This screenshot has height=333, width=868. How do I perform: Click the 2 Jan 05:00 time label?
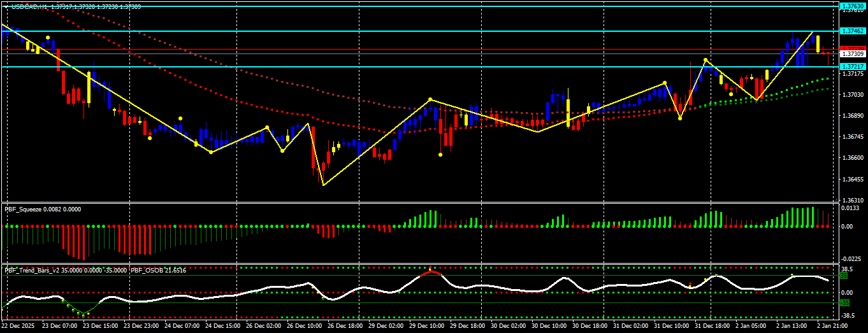point(749,325)
